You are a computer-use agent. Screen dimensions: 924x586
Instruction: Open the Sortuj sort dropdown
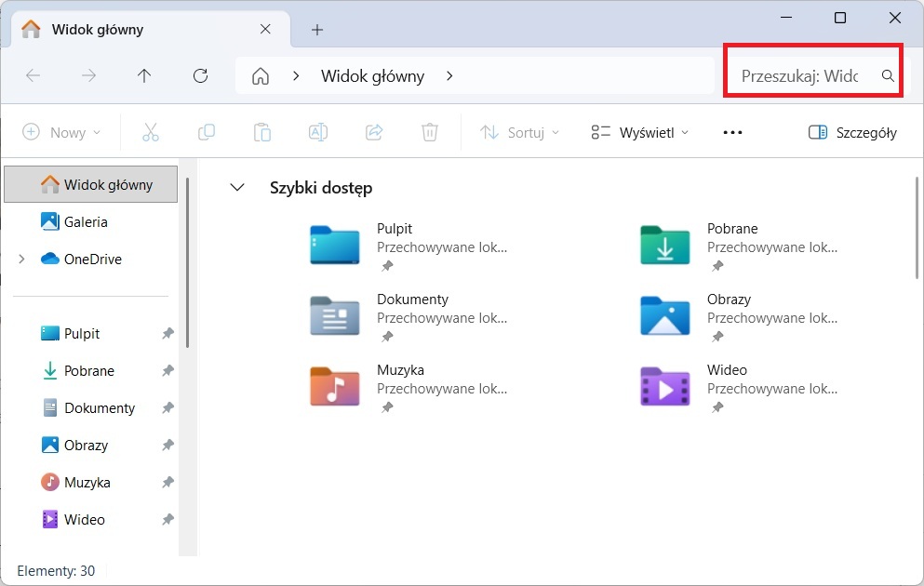pyautogui.click(x=519, y=132)
